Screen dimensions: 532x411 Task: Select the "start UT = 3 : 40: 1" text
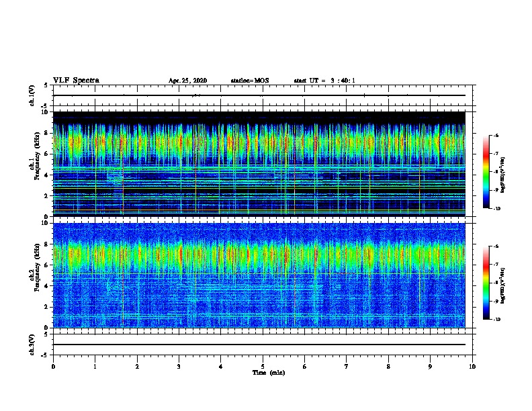pos(324,81)
